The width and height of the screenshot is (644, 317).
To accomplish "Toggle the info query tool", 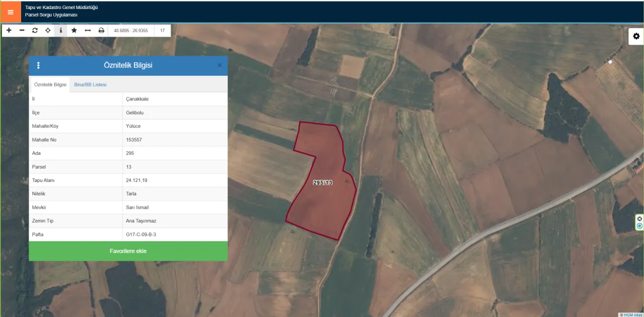I will pyautogui.click(x=61, y=31).
